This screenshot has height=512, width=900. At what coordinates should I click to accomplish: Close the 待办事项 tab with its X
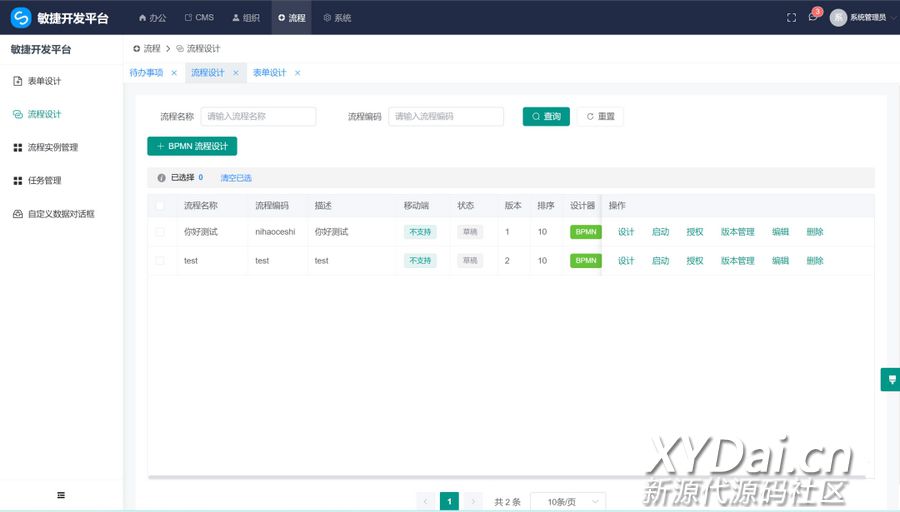point(174,73)
